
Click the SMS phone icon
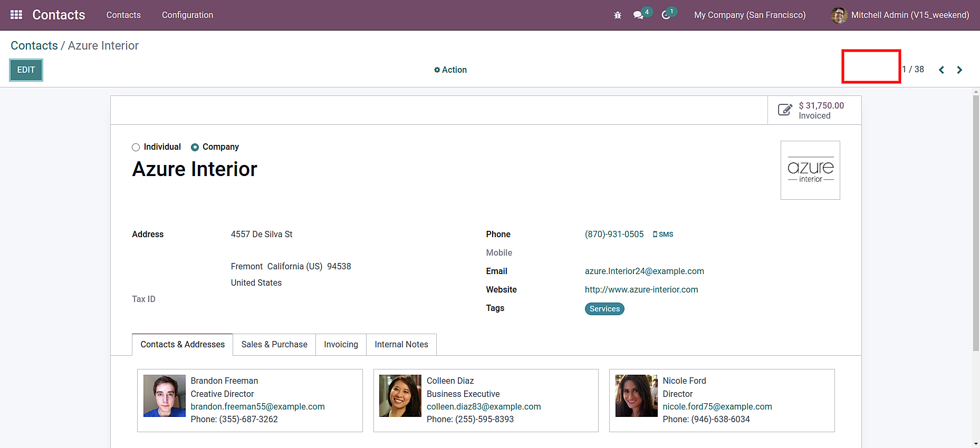(x=655, y=235)
